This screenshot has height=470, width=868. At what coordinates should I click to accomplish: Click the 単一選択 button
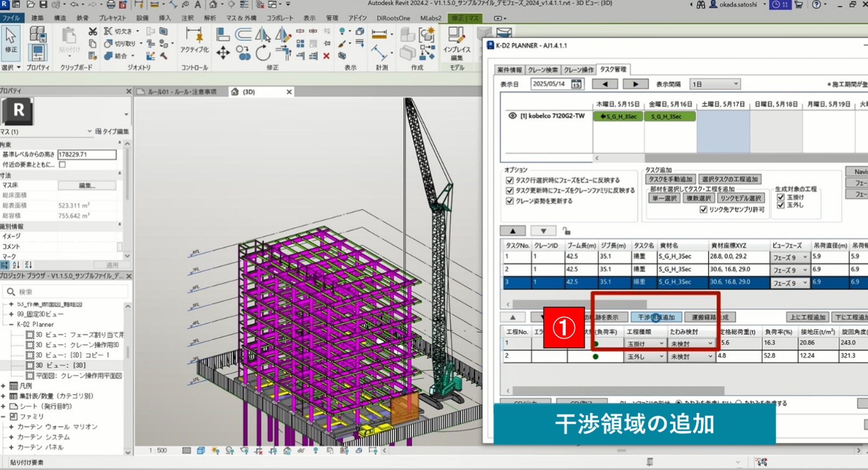[x=665, y=198]
